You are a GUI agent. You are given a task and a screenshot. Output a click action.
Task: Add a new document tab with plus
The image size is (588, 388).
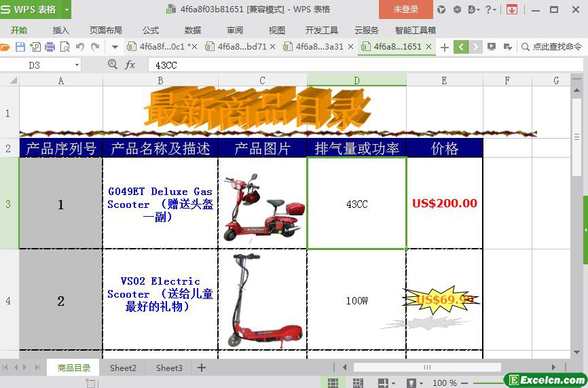444,48
